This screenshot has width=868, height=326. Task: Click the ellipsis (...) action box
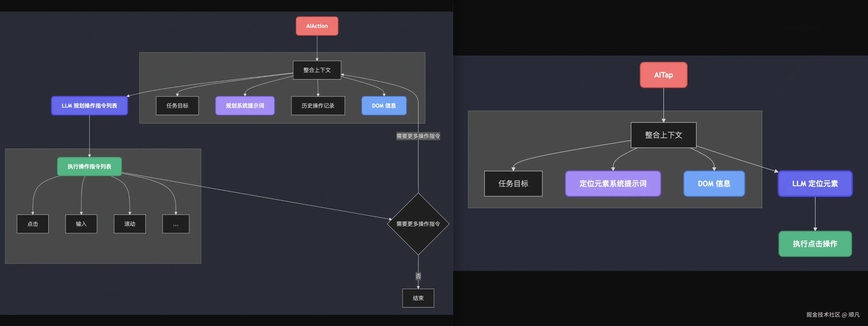[176, 224]
